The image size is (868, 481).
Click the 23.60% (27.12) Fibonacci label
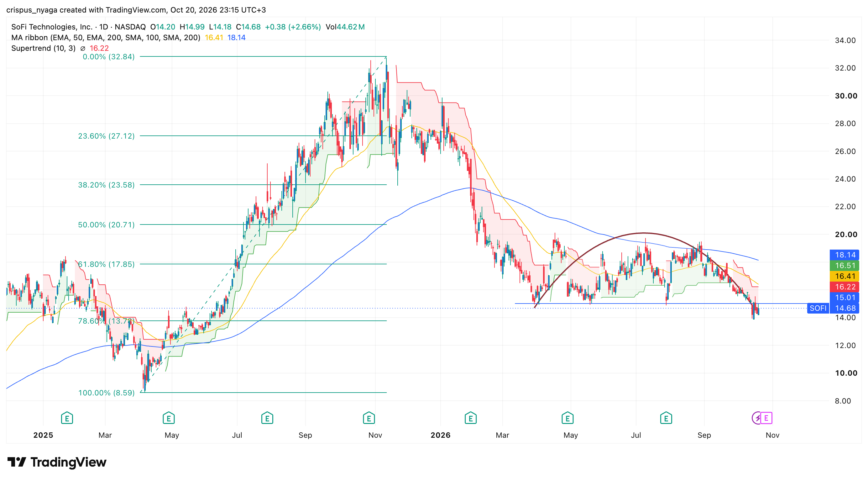[x=106, y=136]
